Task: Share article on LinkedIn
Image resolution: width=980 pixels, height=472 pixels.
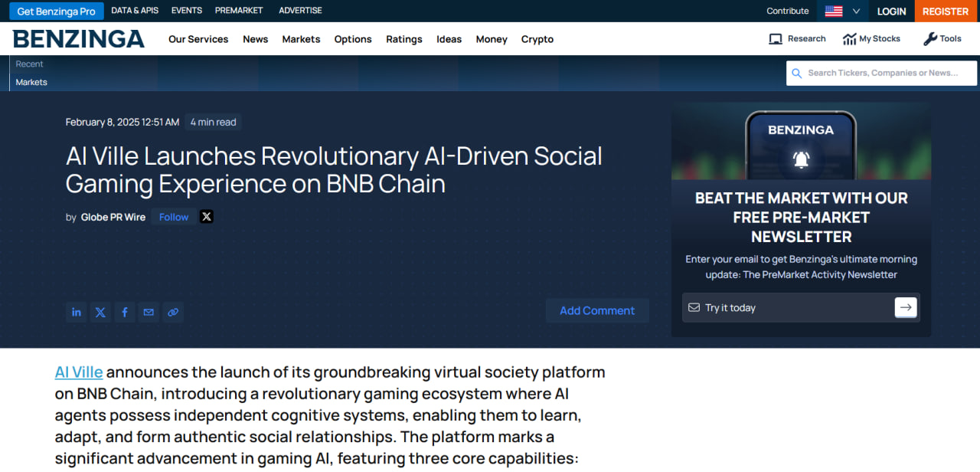Action: [x=77, y=312]
